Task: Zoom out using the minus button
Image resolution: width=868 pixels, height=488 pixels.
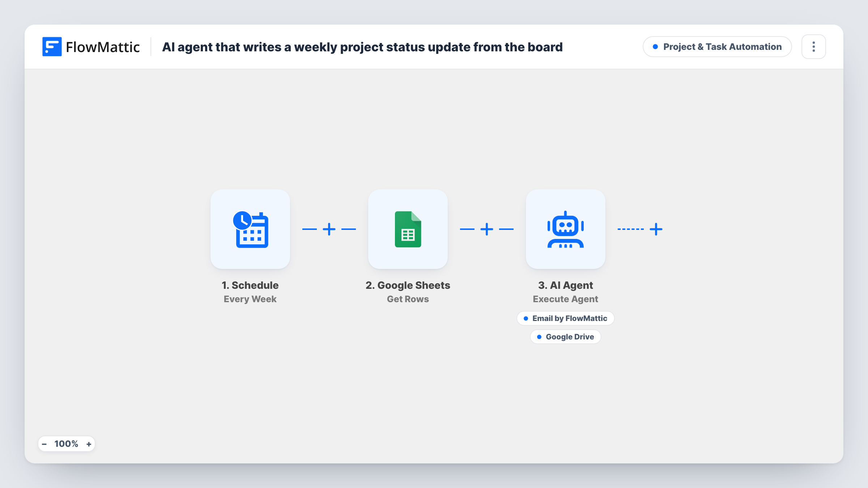Action: (44, 444)
